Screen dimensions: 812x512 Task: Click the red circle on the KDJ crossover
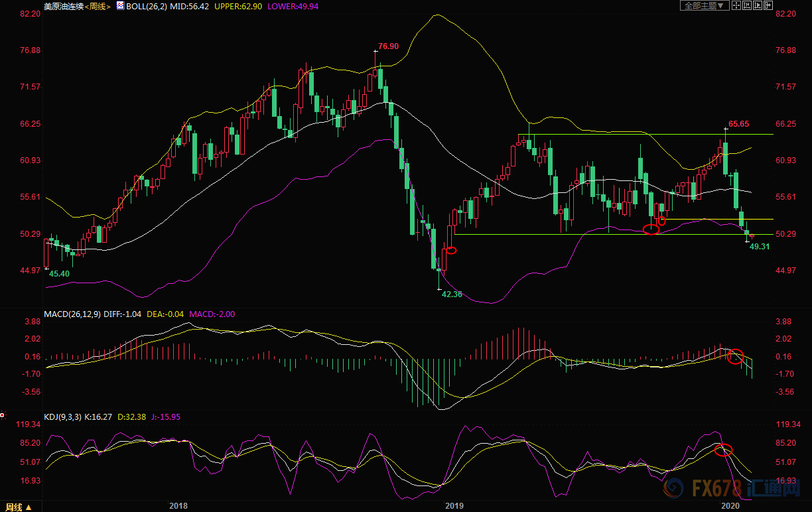[x=723, y=450]
